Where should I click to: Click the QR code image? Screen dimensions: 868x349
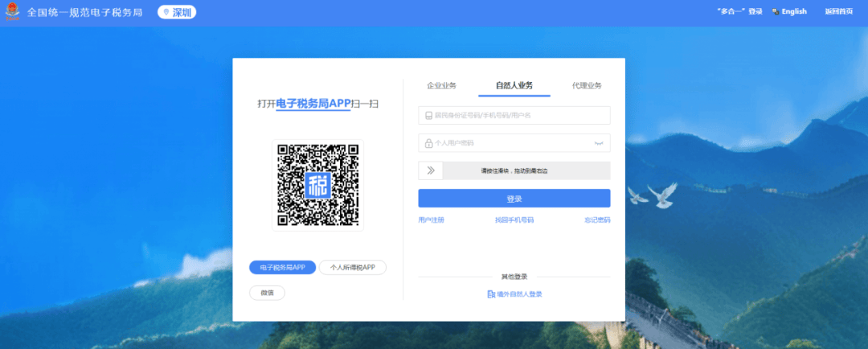point(317,185)
